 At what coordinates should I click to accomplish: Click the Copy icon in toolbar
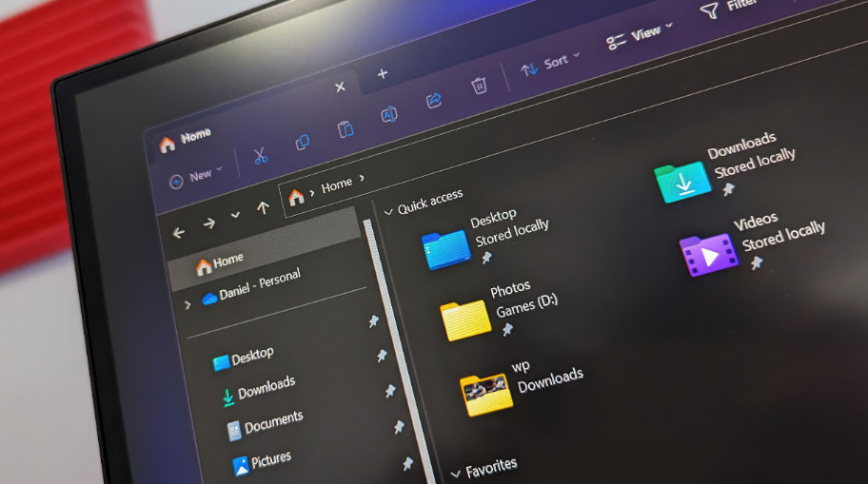(x=303, y=143)
